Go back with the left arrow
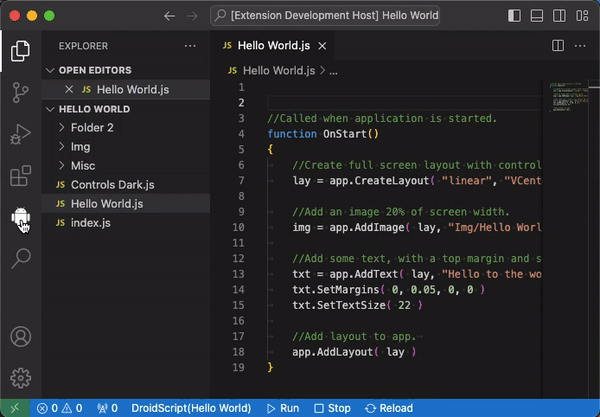Image resolution: width=600 pixels, height=417 pixels. click(170, 16)
